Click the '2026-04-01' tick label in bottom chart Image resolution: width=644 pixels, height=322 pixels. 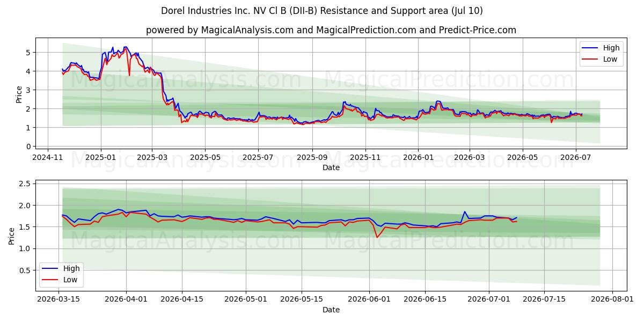tap(127, 299)
